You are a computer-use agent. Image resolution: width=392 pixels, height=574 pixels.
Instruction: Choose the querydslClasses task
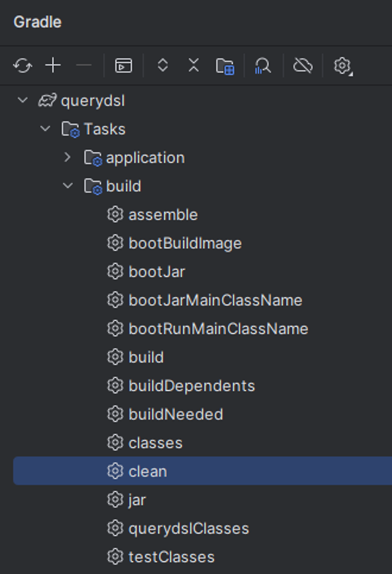(188, 528)
